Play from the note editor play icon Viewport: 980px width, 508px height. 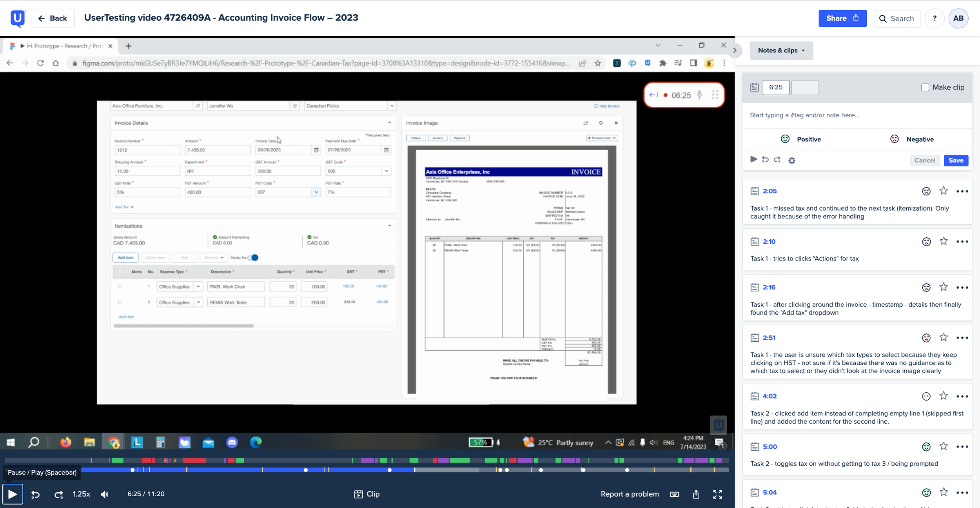pyautogui.click(x=753, y=159)
